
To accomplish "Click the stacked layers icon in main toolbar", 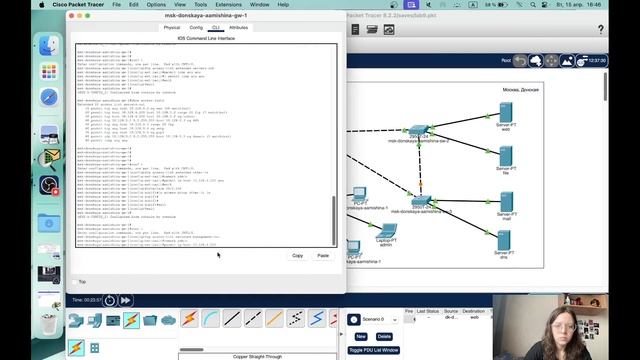I will click(x=372, y=29).
